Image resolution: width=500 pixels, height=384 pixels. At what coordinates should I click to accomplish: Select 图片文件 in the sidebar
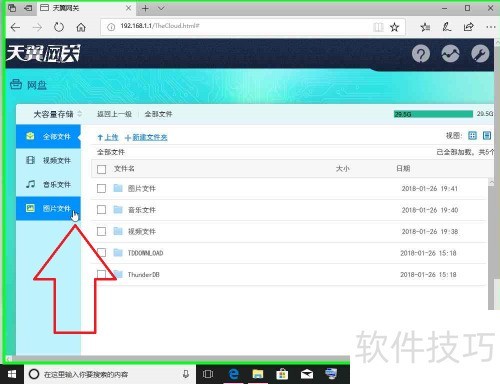pos(48,208)
